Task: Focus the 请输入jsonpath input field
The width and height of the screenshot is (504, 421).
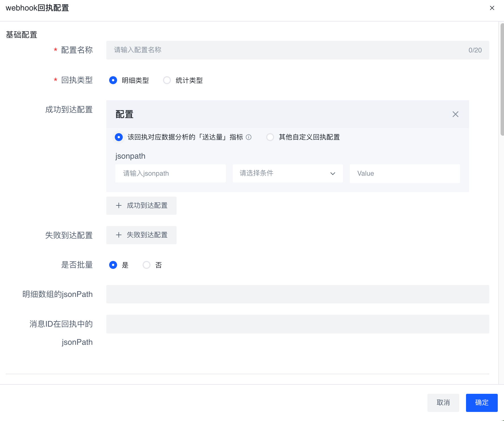Action: click(x=171, y=173)
